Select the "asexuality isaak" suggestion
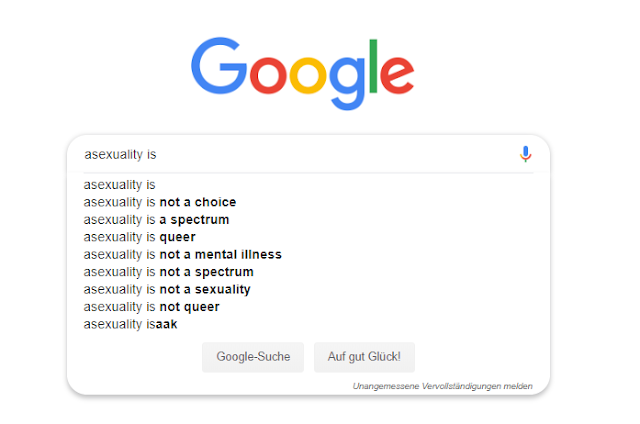 130,324
